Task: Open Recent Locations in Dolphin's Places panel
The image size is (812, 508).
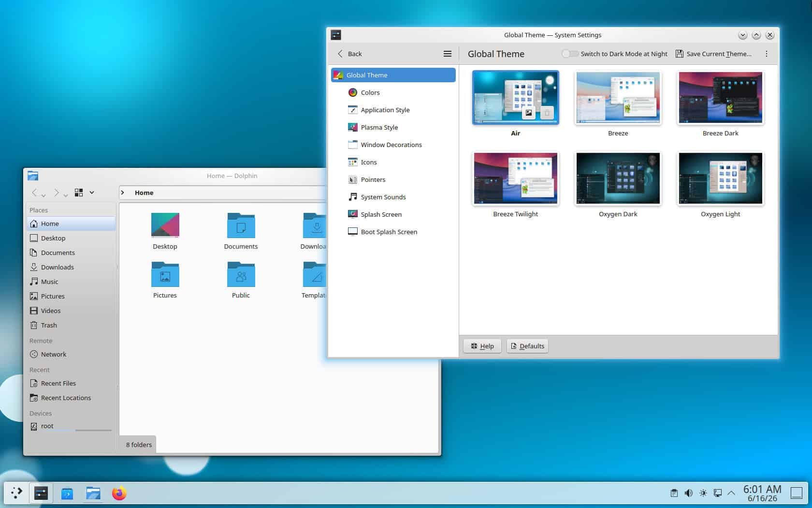Action: (71, 398)
